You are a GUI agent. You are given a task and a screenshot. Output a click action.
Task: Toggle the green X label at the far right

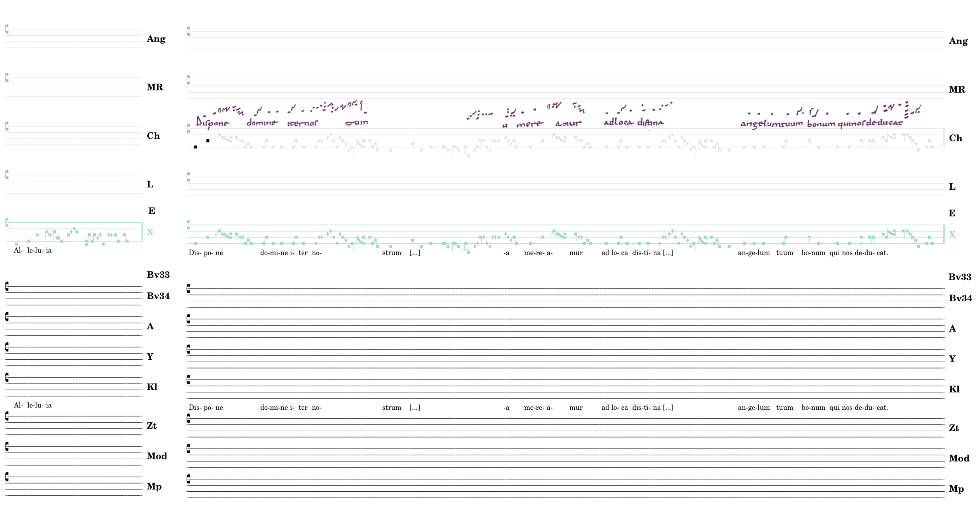[x=952, y=234]
